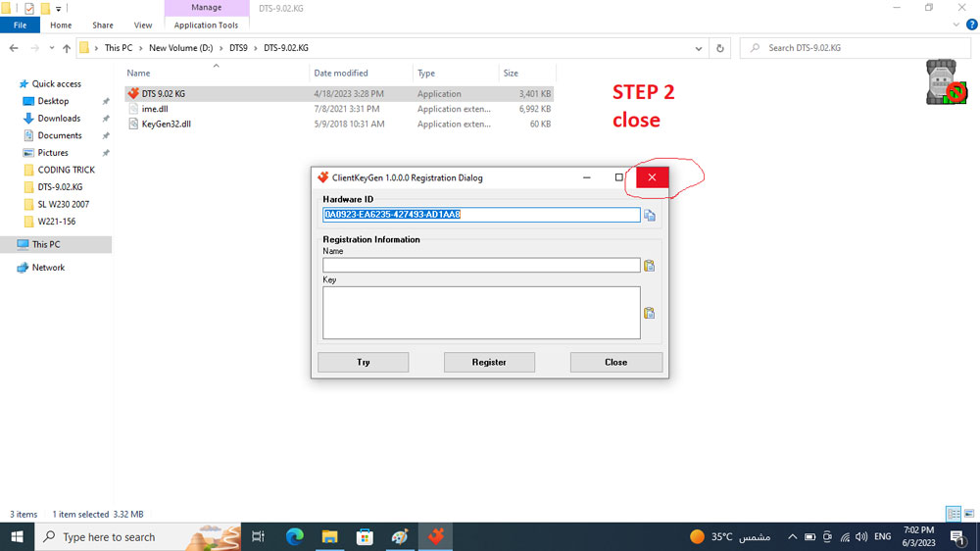Open the Application Tools tab
980x551 pixels.
pos(206,25)
